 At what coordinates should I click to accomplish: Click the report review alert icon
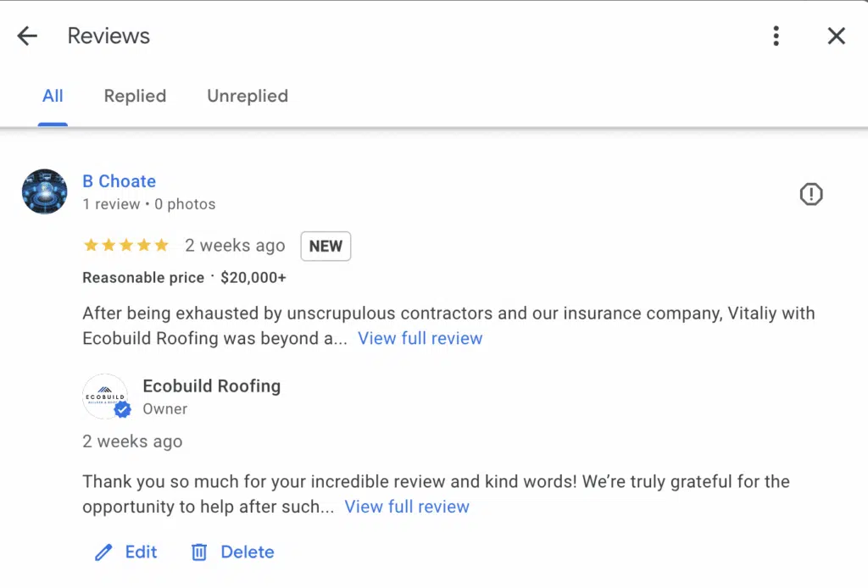pos(810,194)
